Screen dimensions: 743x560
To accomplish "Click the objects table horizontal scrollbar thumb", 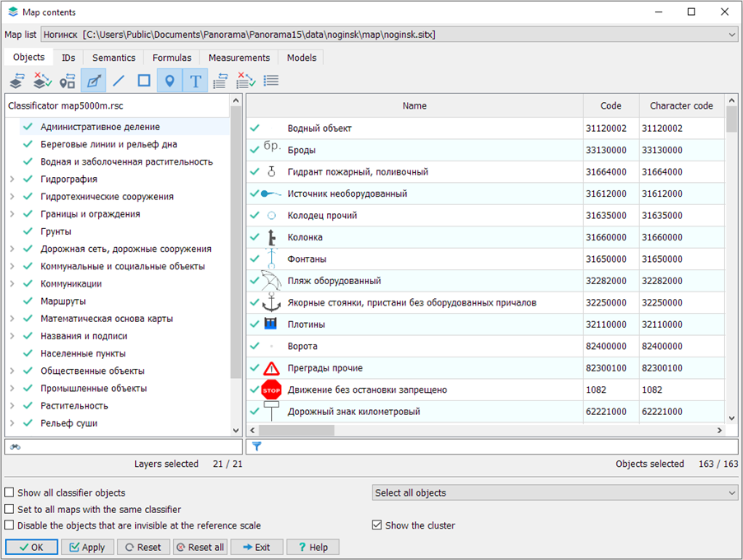I will (297, 430).
